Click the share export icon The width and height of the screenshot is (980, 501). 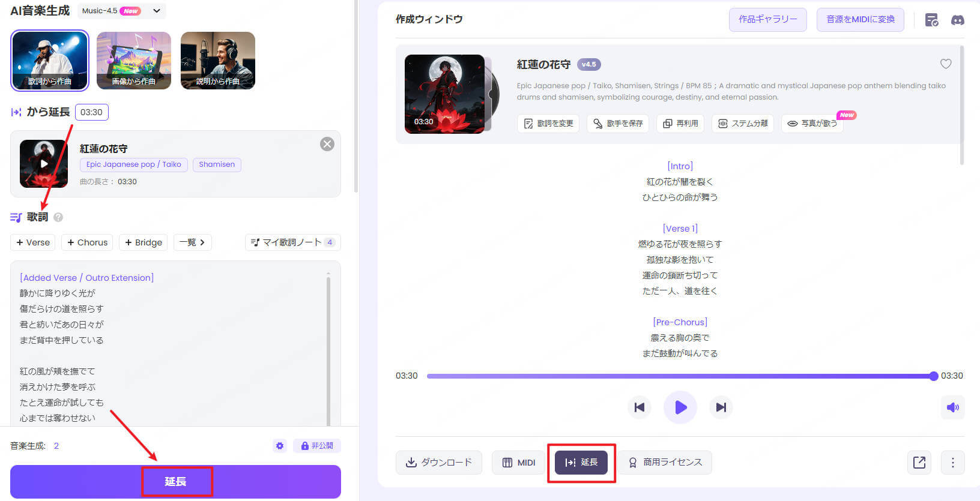919,463
